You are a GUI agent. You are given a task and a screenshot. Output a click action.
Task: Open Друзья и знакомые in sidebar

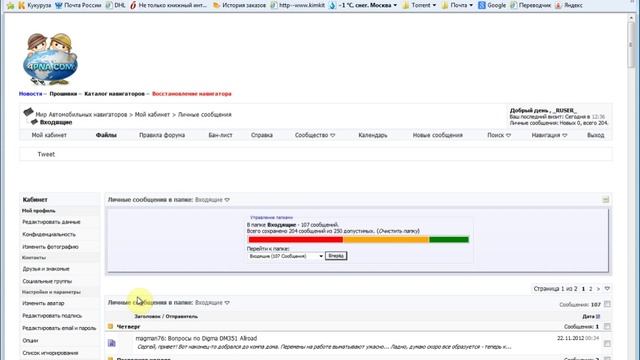point(46,269)
